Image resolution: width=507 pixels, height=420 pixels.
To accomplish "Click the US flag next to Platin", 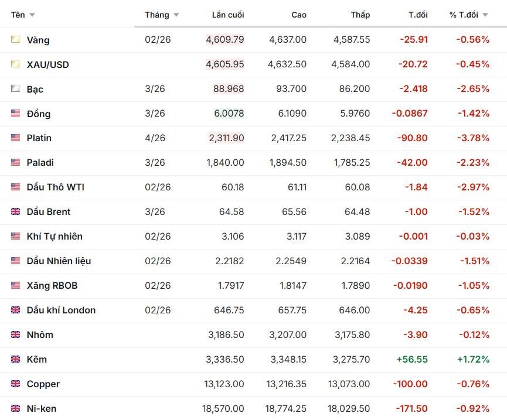I will click(15, 138).
